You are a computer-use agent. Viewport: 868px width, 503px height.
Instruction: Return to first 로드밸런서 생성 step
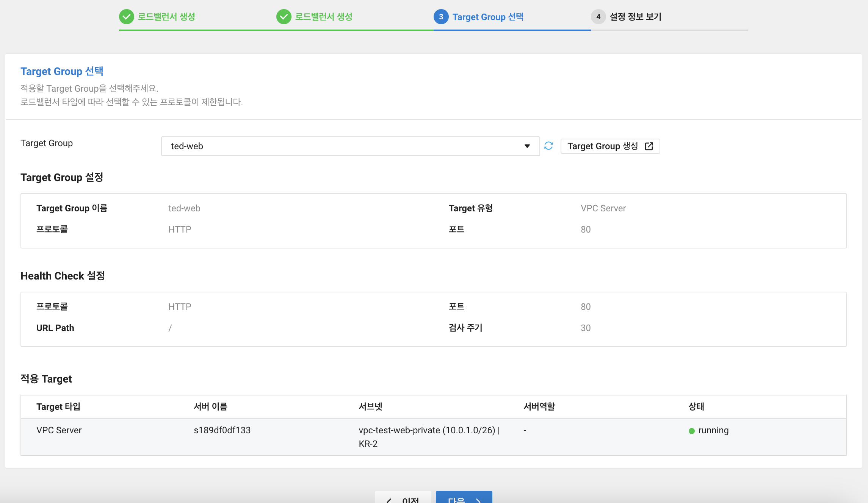coord(166,17)
